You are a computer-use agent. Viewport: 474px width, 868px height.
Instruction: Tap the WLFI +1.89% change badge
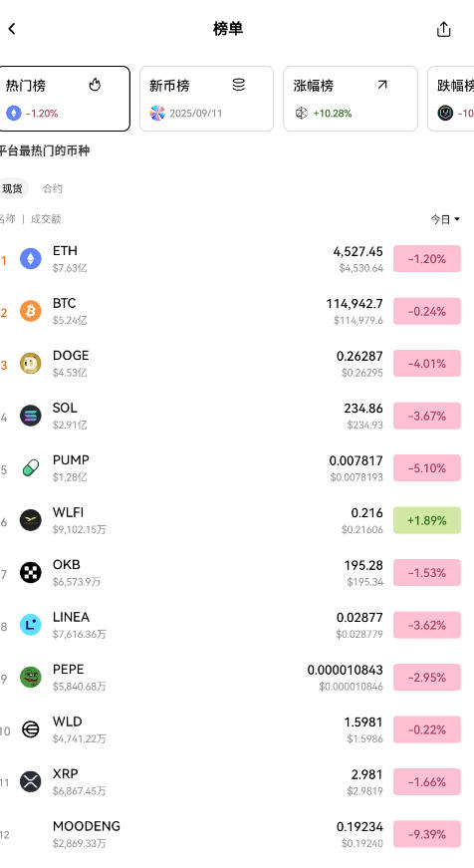click(426, 520)
